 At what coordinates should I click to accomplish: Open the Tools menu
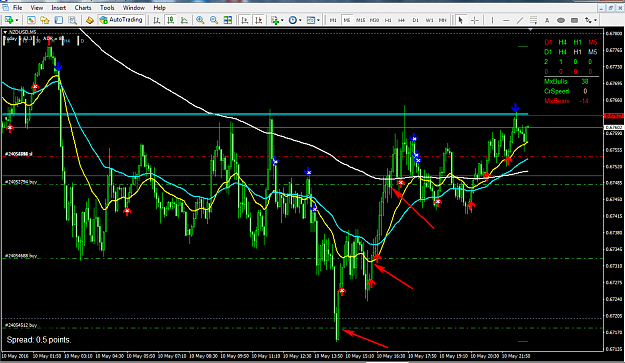coord(107,8)
